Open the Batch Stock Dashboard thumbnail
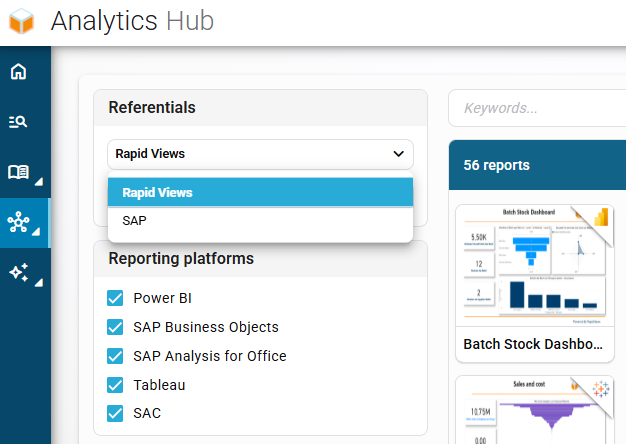Screen dimensions: 626x444 535,266
